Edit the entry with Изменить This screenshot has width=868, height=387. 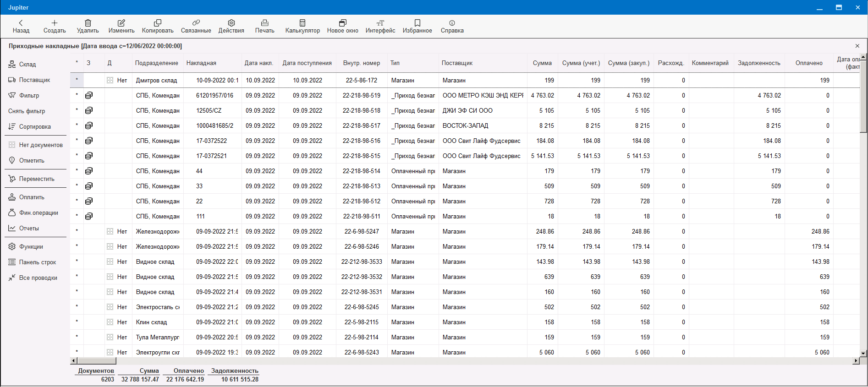pos(121,26)
